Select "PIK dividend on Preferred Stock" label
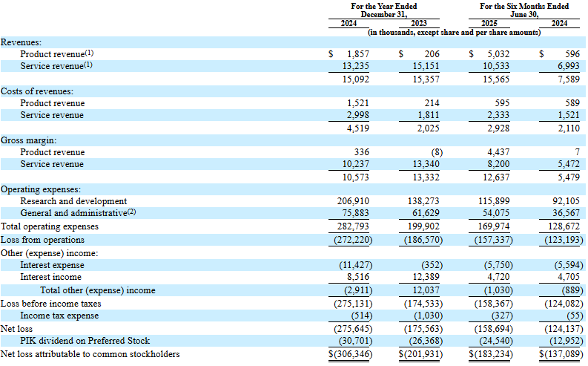The width and height of the screenshot is (588, 366). coord(85,341)
